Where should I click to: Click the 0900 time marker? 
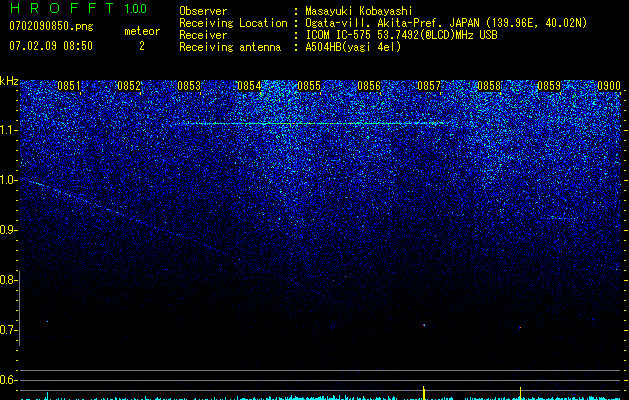point(609,86)
